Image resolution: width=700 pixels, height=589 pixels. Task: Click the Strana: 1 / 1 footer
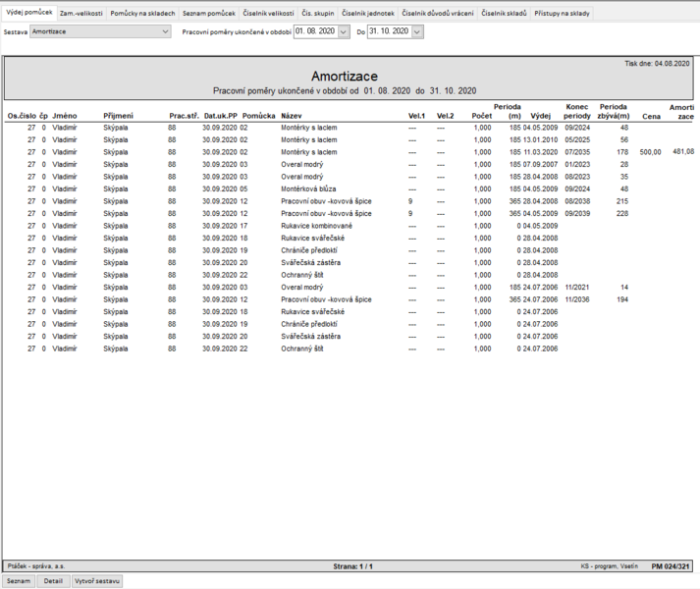pos(352,566)
